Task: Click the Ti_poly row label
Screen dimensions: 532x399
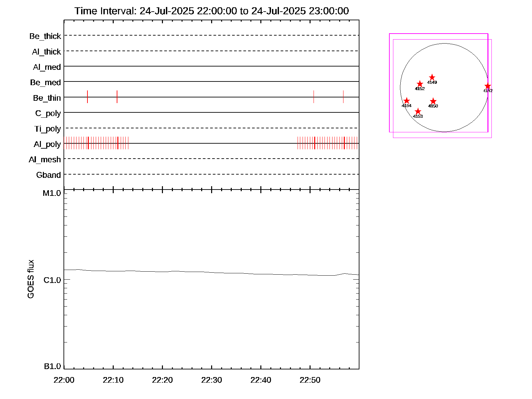Action: tap(48, 129)
